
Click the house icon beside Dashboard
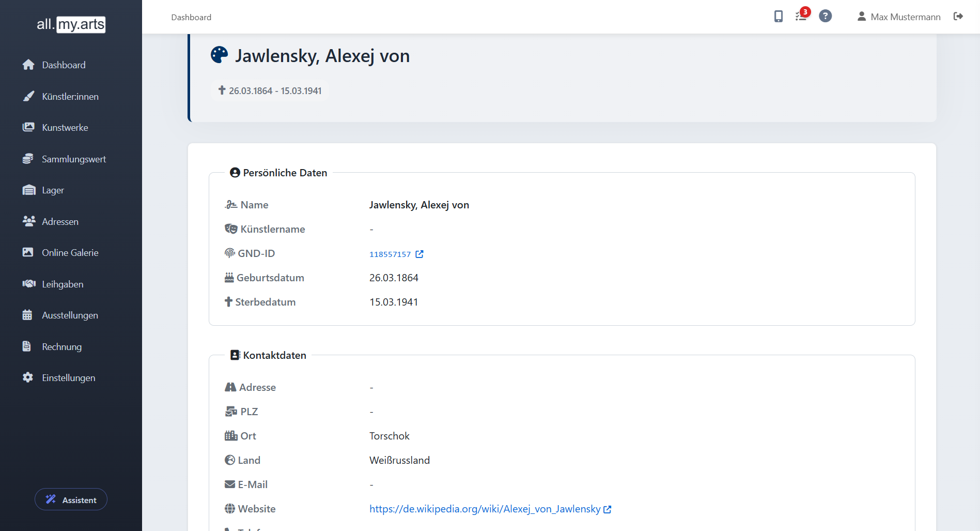[x=28, y=65]
